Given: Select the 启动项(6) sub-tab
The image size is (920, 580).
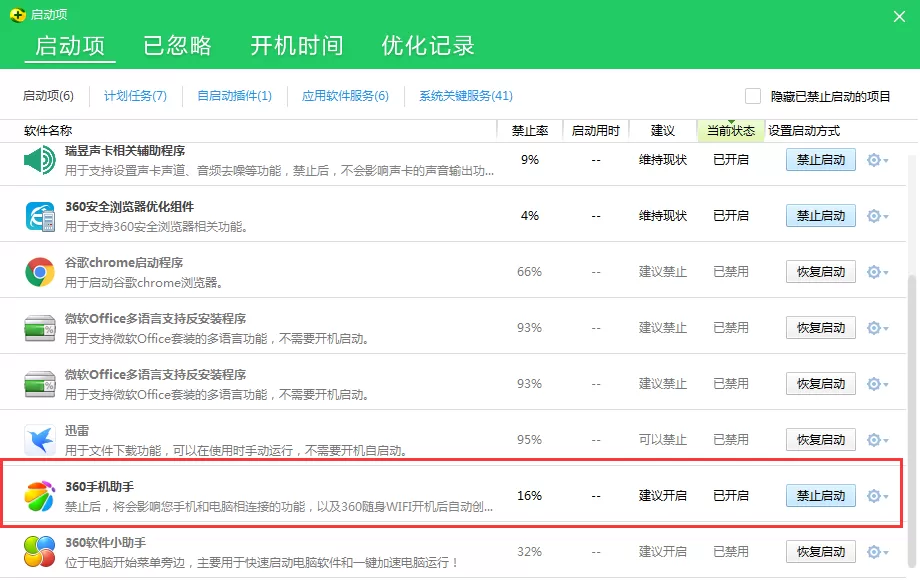Looking at the screenshot, I should (x=48, y=96).
